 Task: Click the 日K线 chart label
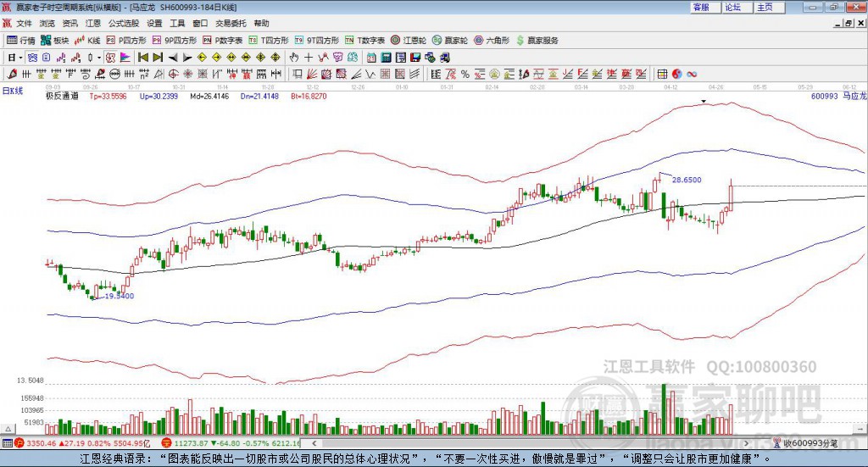12,92
